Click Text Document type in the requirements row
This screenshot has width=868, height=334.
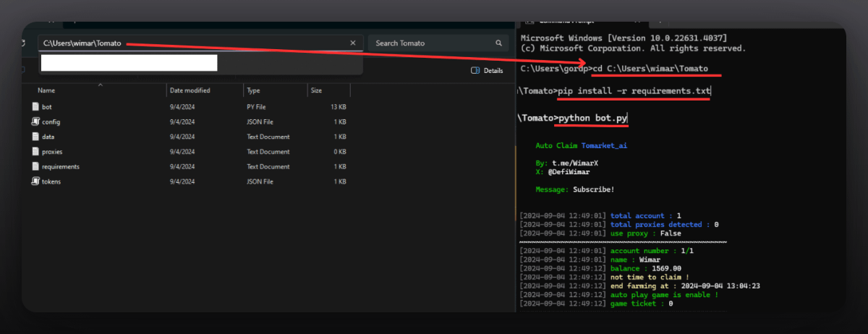tap(268, 167)
